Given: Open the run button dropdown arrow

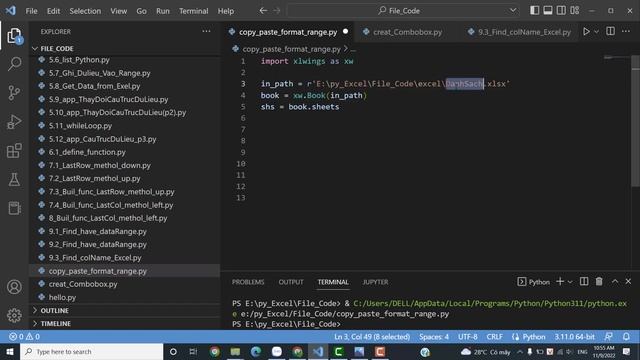Looking at the screenshot, I should [x=596, y=32].
